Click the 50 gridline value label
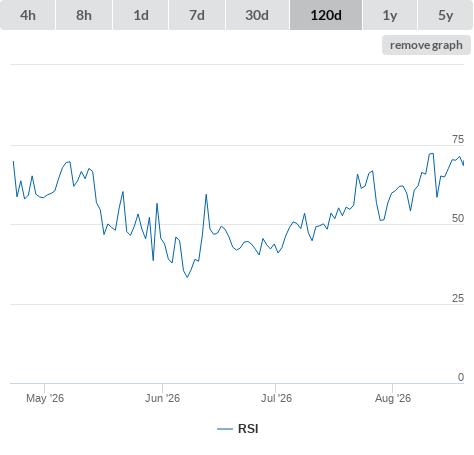474x455 pixels. click(458, 218)
